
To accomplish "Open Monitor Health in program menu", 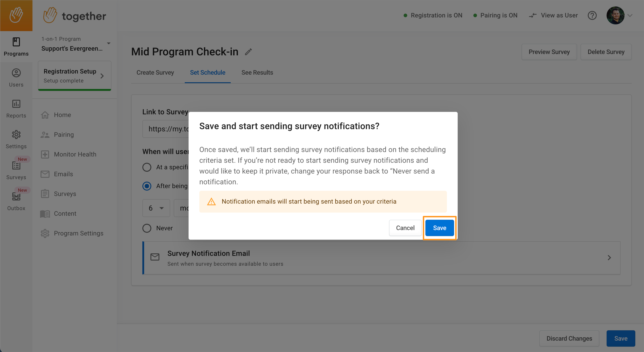I will pyautogui.click(x=75, y=154).
